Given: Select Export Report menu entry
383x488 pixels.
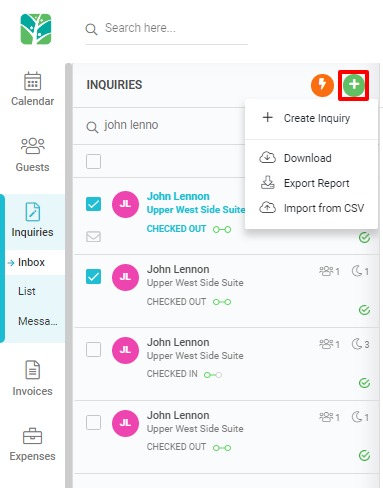Looking at the screenshot, I should point(311,183).
